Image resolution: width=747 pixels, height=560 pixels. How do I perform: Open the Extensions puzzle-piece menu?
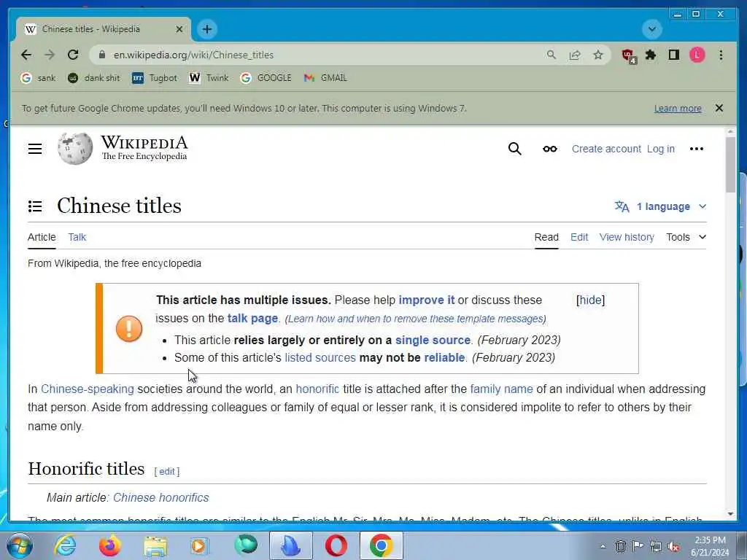tap(650, 55)
